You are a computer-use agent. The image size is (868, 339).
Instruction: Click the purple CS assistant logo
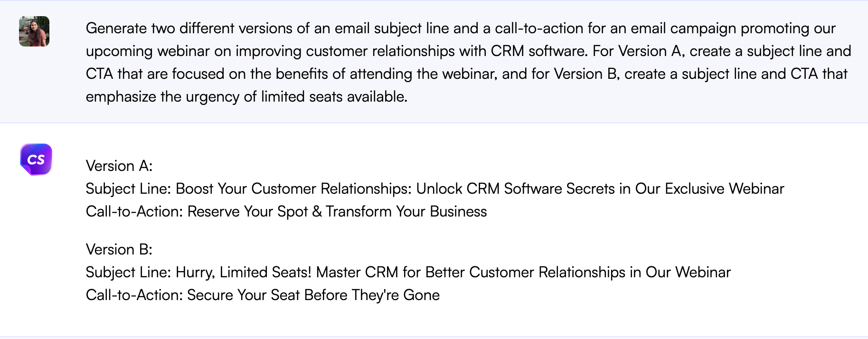coord(36,160)
